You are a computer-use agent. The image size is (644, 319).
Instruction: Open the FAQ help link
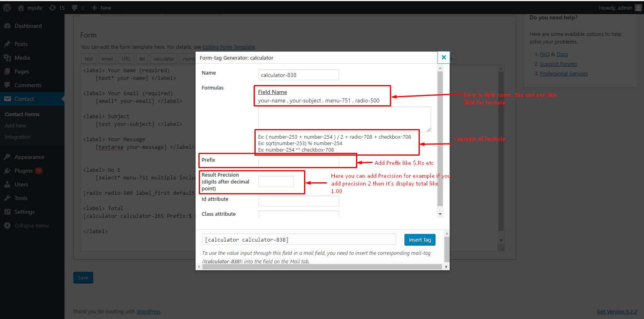pyautogui.click(x=545, y=54)
